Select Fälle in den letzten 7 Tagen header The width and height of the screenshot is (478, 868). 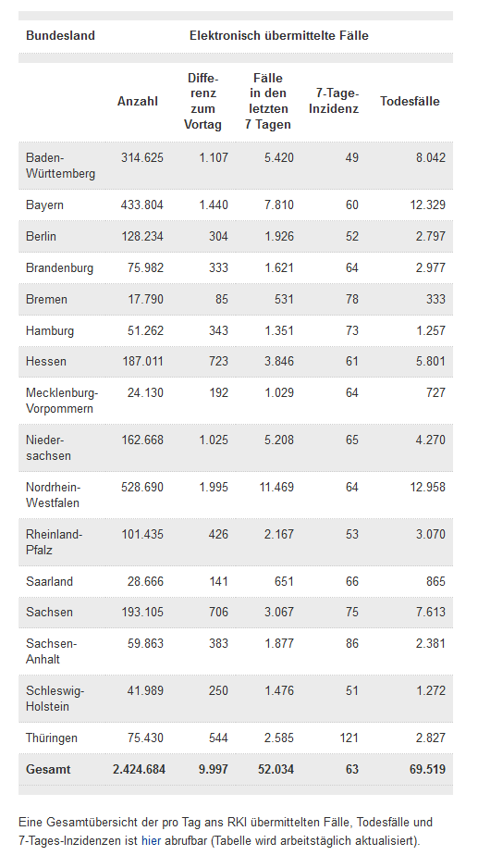pyautogui.click(x=268, y=101)
